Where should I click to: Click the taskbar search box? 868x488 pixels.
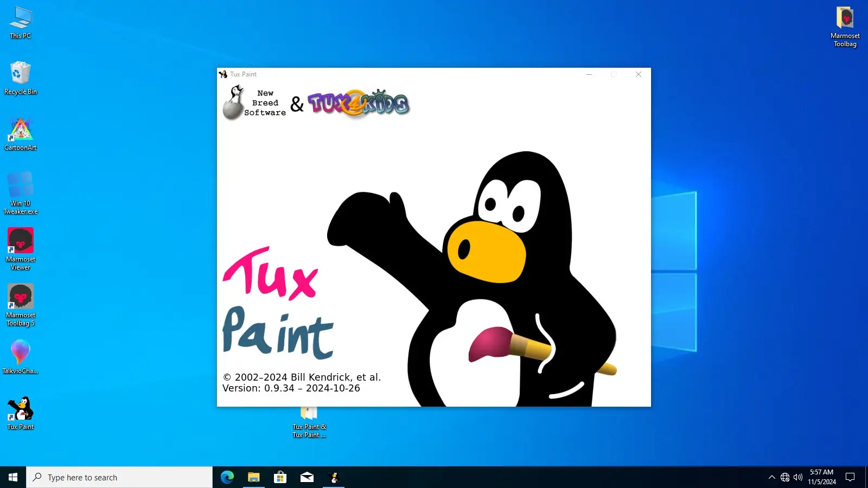click(119, 477)
